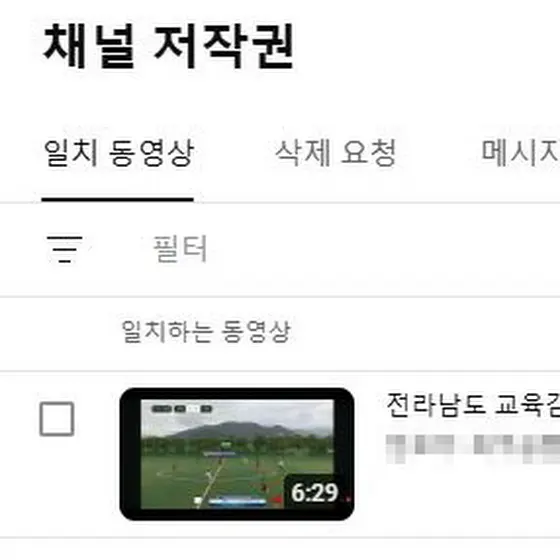Click the blurred text under the video title

point(473,448)
